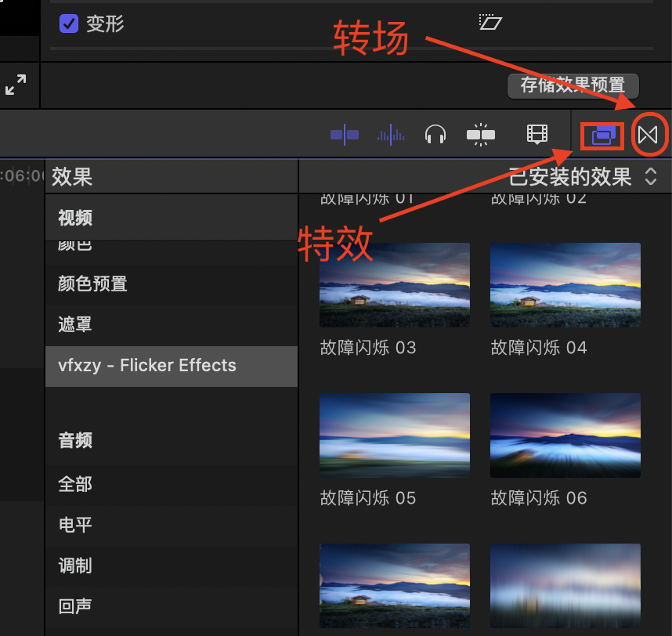Select the 电平 audio category

[x=75, y=525]
